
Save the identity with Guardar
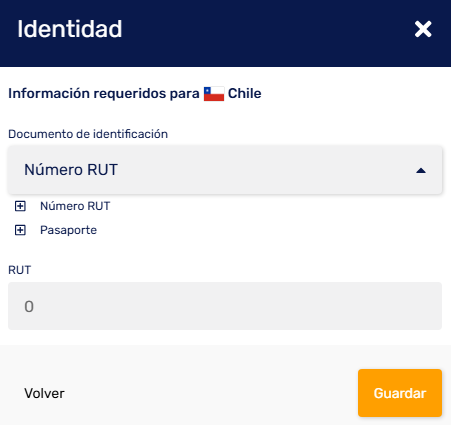click(400, 393)
